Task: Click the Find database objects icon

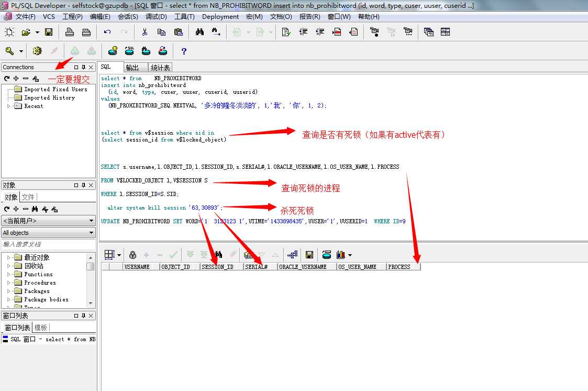Action: [x=146, y=51]
